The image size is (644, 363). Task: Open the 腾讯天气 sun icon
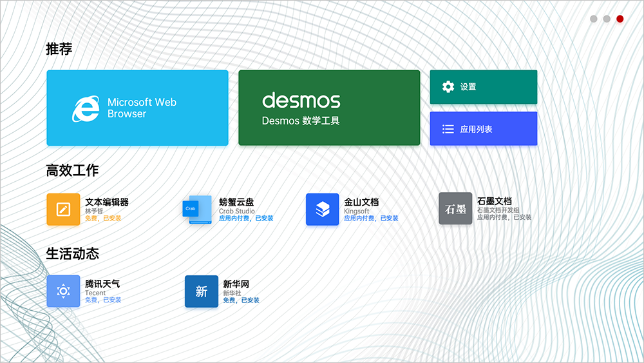[x=63, y=291]
